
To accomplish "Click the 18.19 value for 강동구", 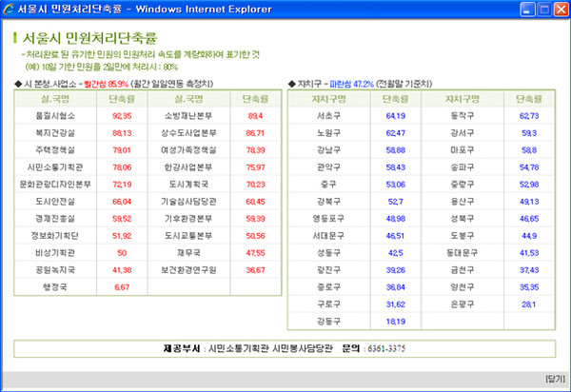I will [x=396, y=322].
